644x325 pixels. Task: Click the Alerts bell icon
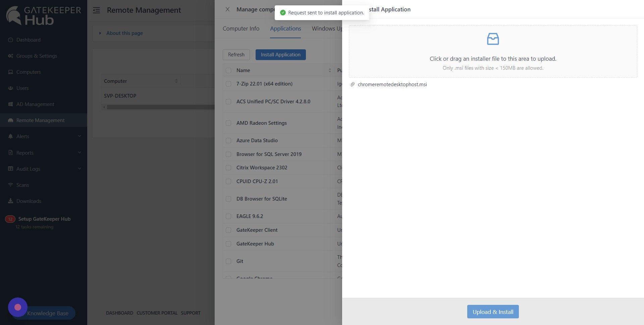pos(10,137)
